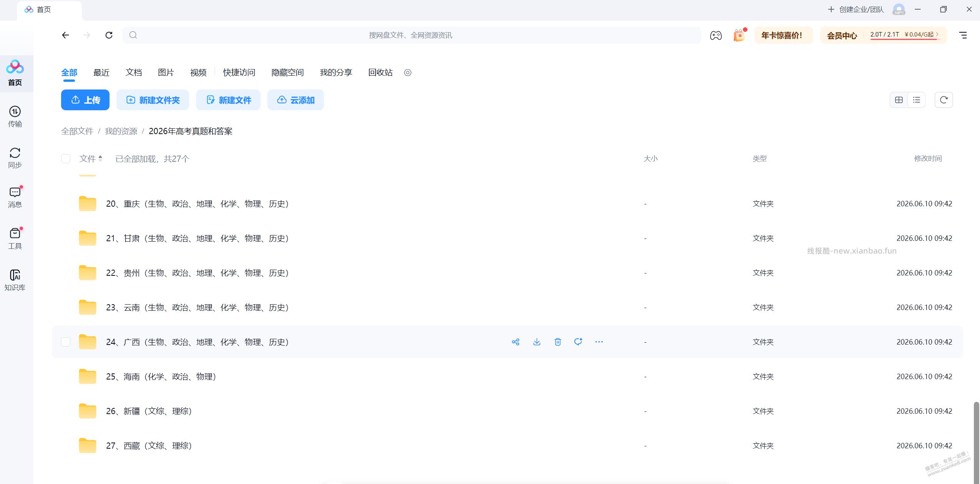Click 新建文件 new file button
Viewport: 980px width, 484px height.
click(228, 100)
